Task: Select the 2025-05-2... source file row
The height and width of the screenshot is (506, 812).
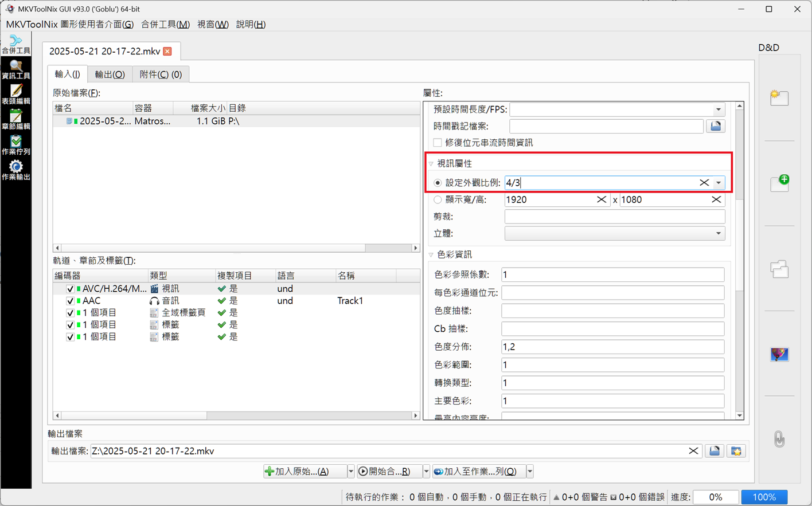Action: tap(236, 121)
